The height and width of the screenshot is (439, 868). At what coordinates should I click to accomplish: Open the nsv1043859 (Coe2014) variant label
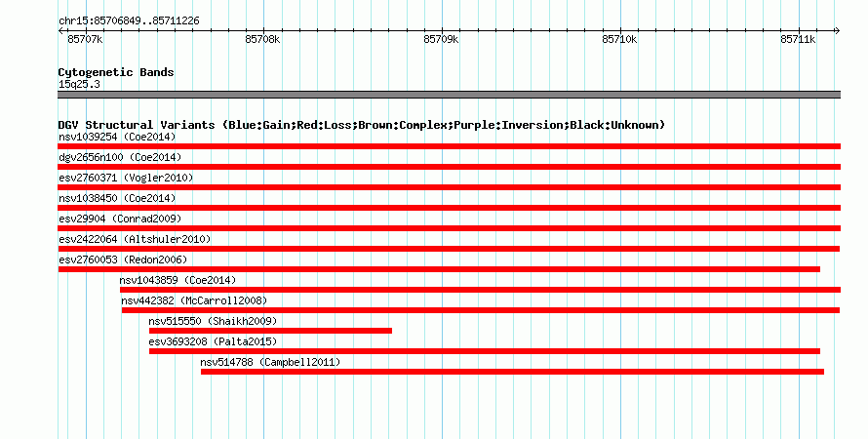[178, 280]
